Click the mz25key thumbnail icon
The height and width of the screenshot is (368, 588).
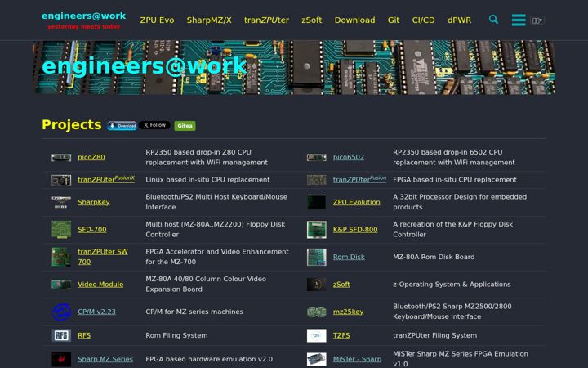click(x=317, y=312)
